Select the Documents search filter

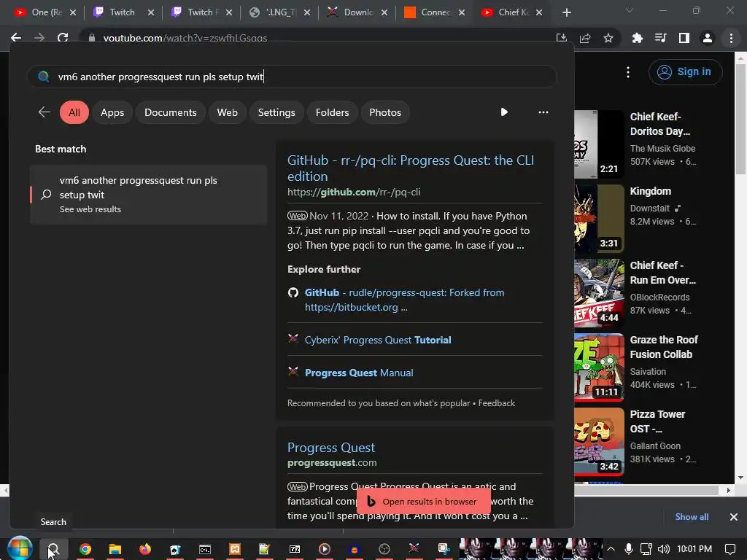coord(171,112)
